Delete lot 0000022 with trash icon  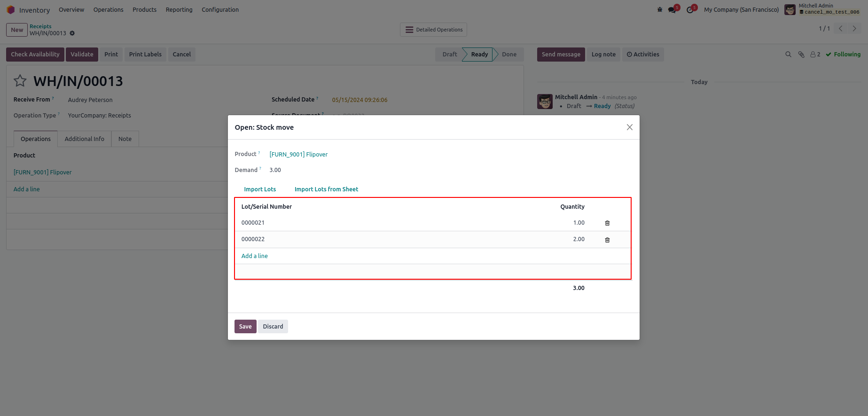click(x=607, y=240)
